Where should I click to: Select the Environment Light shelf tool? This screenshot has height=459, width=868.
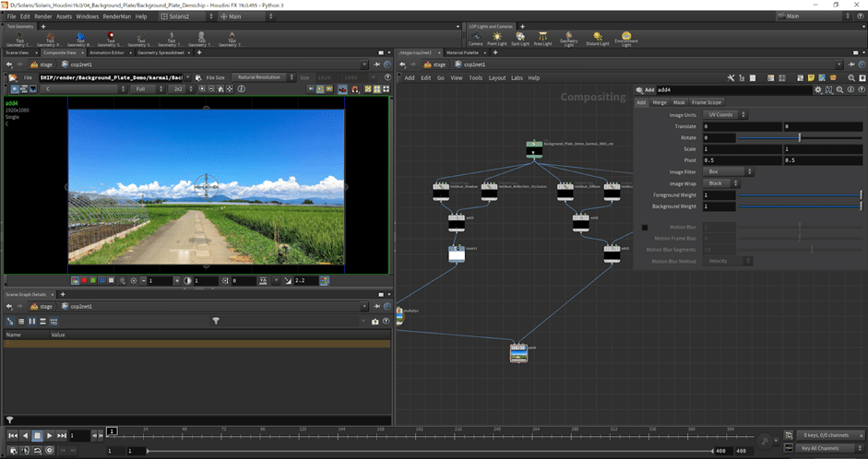click(626, 38)
